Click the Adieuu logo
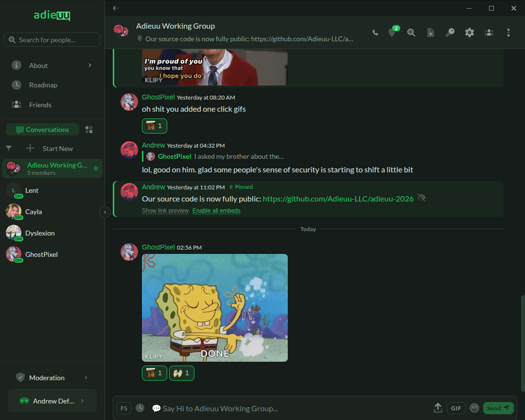Image resolution: width=525 pixels, height=420 pixels. point(52,15)
